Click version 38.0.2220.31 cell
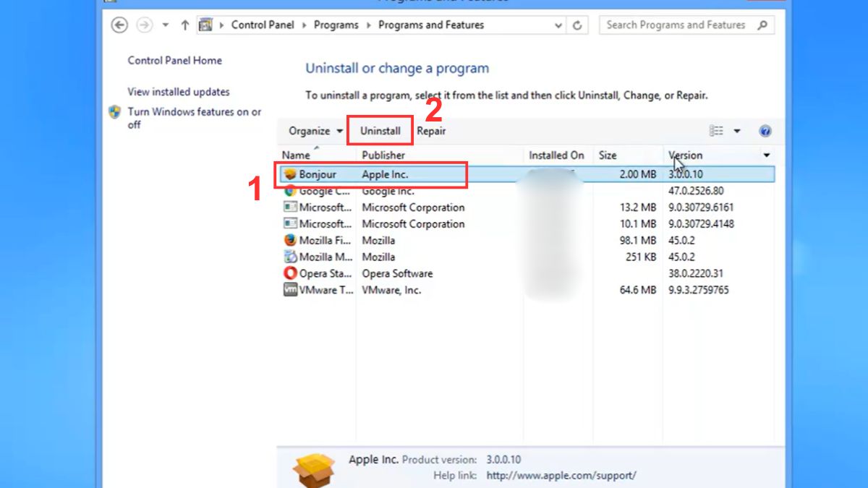The width and height of the screenshot is (868, 488). [x=696, y=274]
